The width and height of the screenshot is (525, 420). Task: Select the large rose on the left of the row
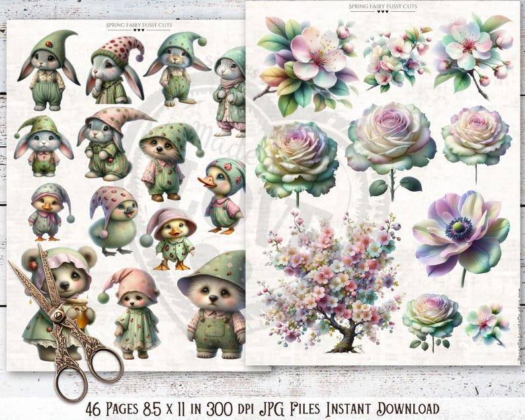pyautogui.click(x=298, y=163)
